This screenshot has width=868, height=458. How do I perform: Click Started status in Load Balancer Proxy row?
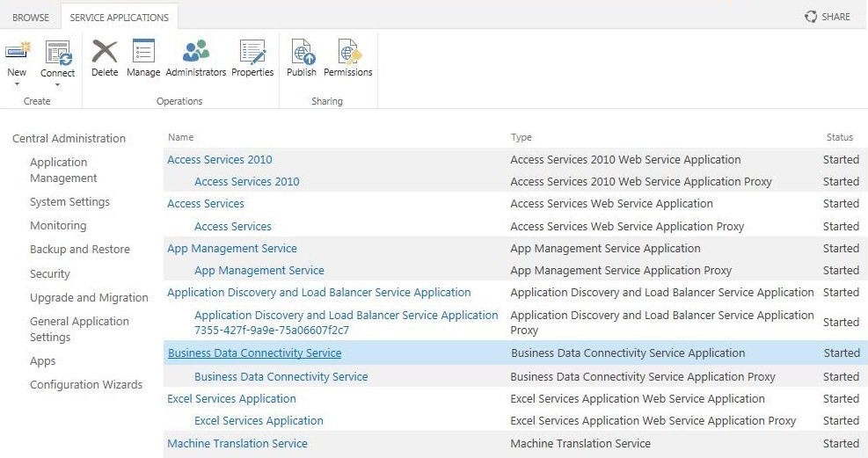841,323
